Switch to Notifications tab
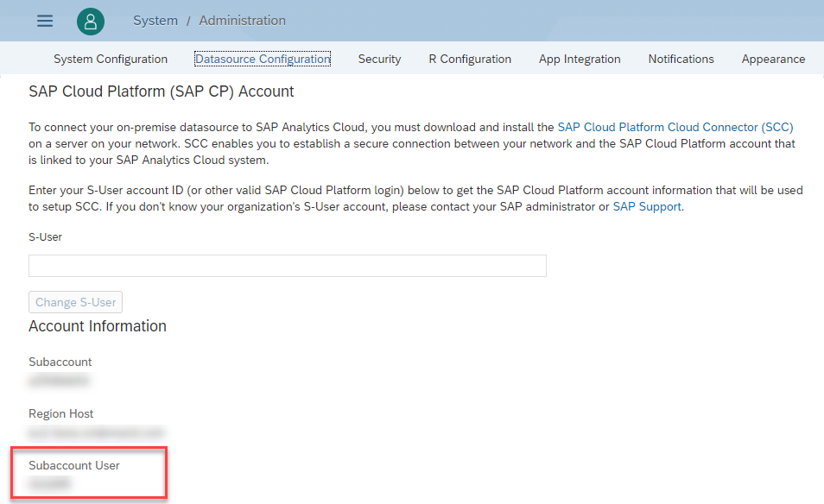824x504 pixels. point(681,59)
